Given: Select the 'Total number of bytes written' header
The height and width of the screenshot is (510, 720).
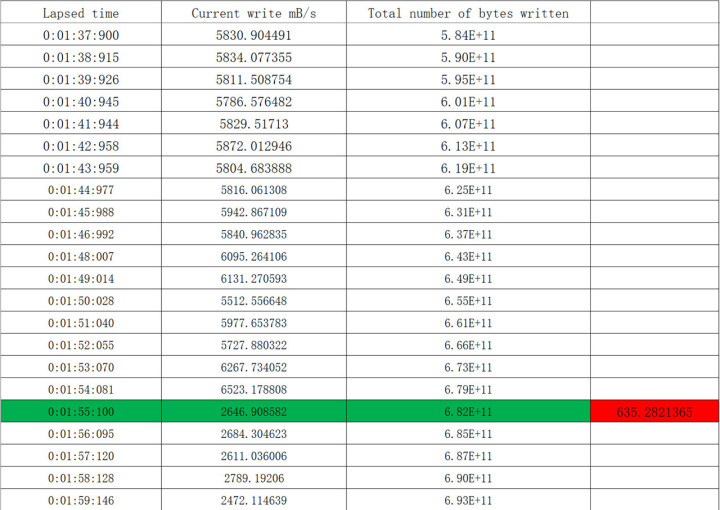Looking at the screenshot, I should [468, 12].
